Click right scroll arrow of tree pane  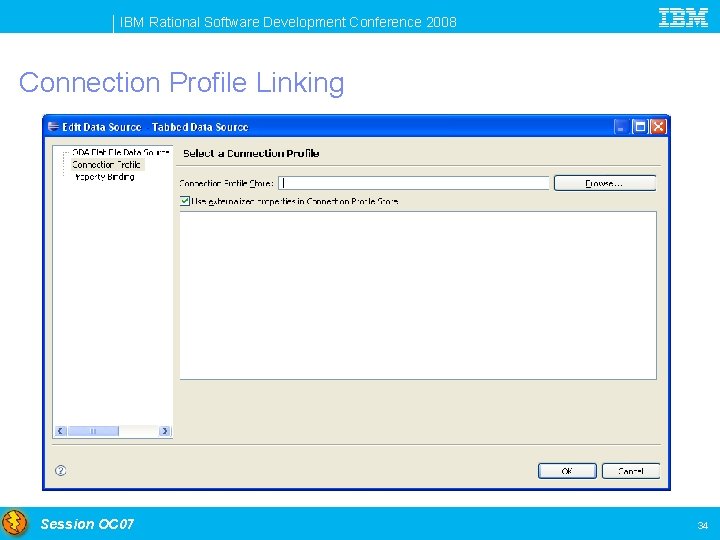click(x=165, y=431)
